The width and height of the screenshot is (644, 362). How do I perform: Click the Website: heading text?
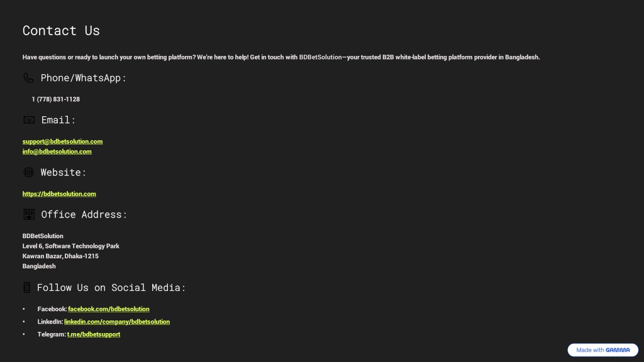pyautogui.click(x=64, y=172)
